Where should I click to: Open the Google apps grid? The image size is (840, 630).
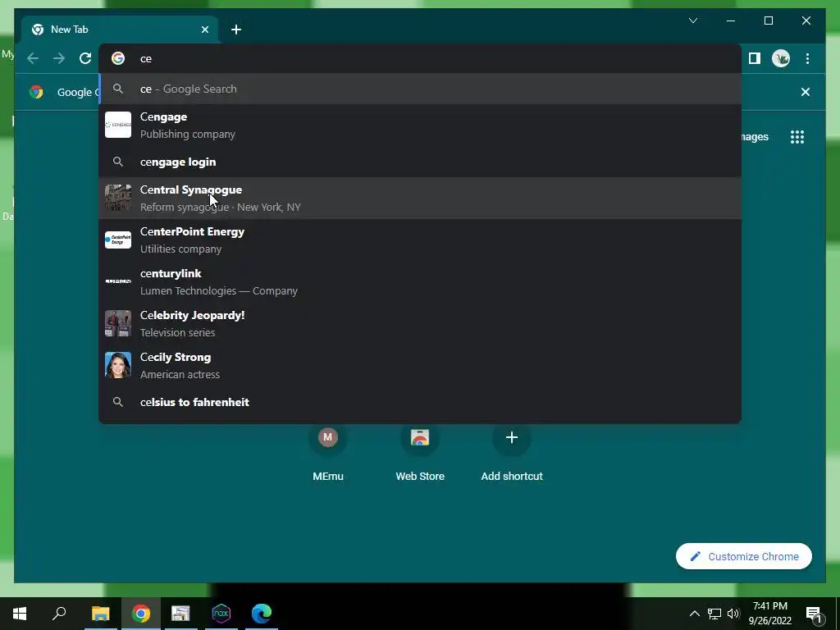797,137
